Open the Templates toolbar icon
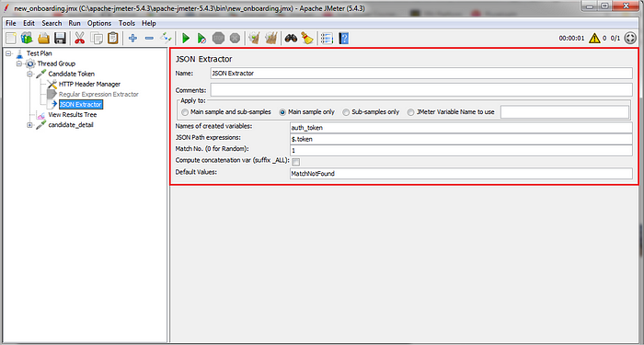644x345 pixels. pyautogui.click(x=27, y=39)
